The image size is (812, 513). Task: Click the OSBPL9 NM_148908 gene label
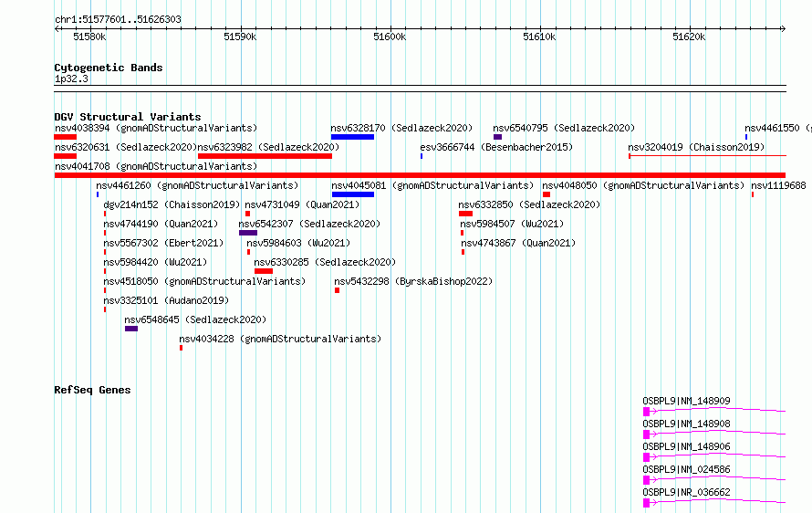[x=687, y=424]
